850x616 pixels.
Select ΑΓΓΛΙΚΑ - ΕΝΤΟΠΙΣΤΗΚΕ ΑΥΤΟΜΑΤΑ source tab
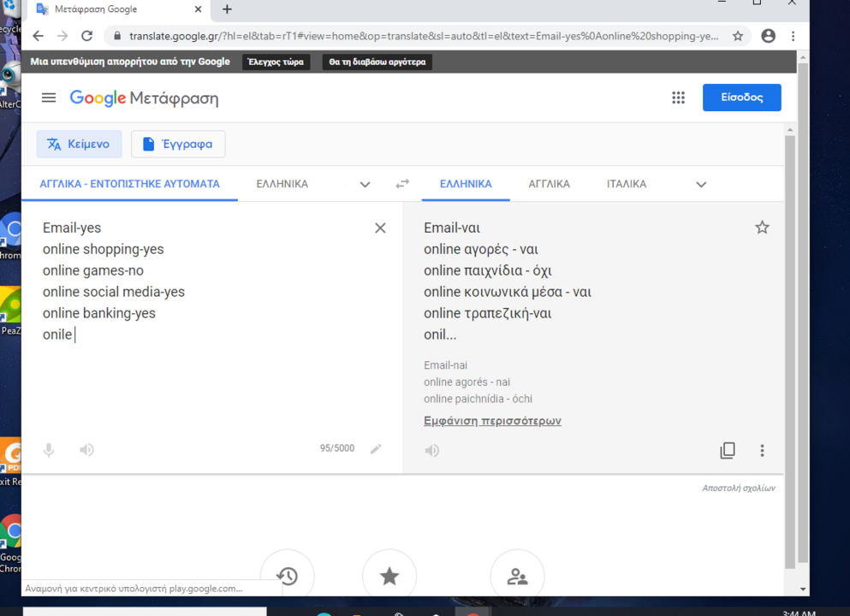click(129, 184)
